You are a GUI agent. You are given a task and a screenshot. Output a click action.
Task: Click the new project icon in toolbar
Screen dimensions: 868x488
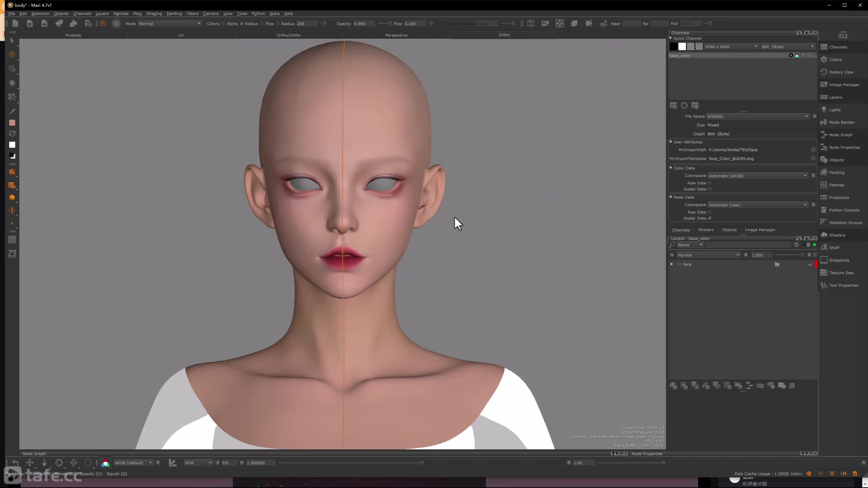[x=15, y=23]
